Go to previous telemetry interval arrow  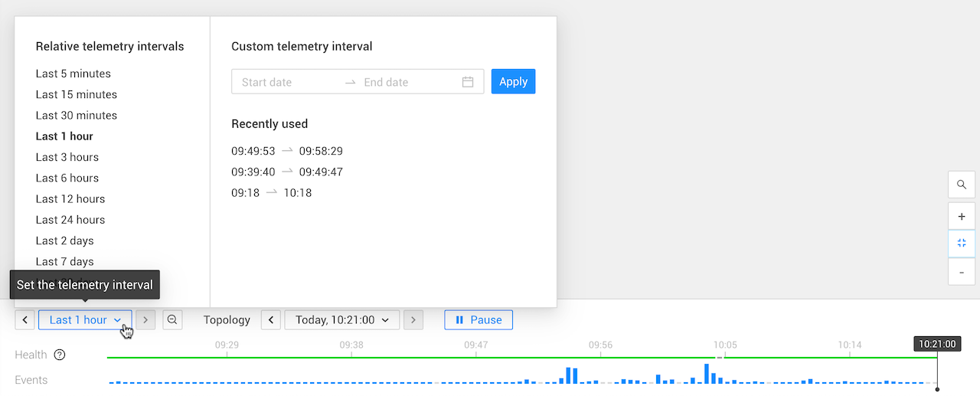[x=24, y=320]
